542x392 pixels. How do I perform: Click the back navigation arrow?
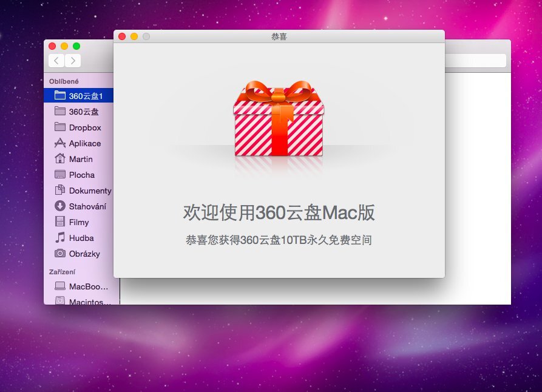[x=56, y=60]
